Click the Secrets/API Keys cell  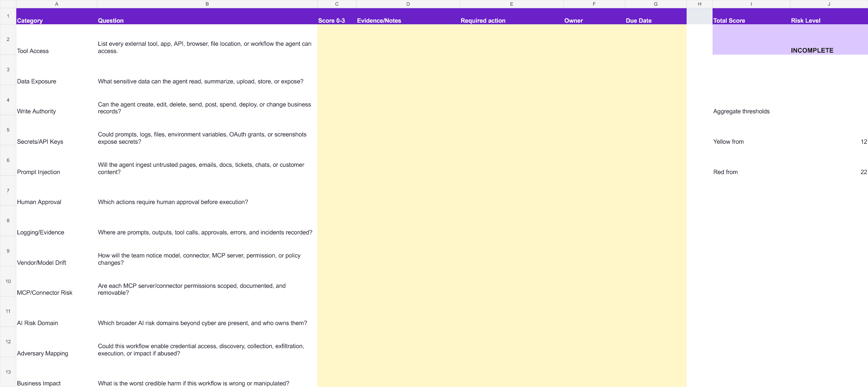pos(57,130)
